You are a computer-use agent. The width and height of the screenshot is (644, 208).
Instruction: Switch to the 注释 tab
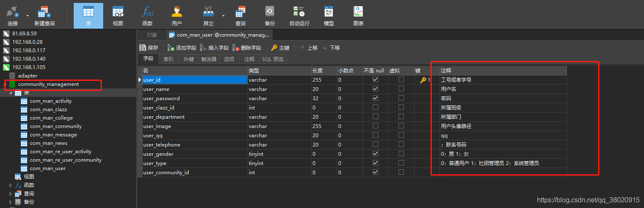(249, 59)
